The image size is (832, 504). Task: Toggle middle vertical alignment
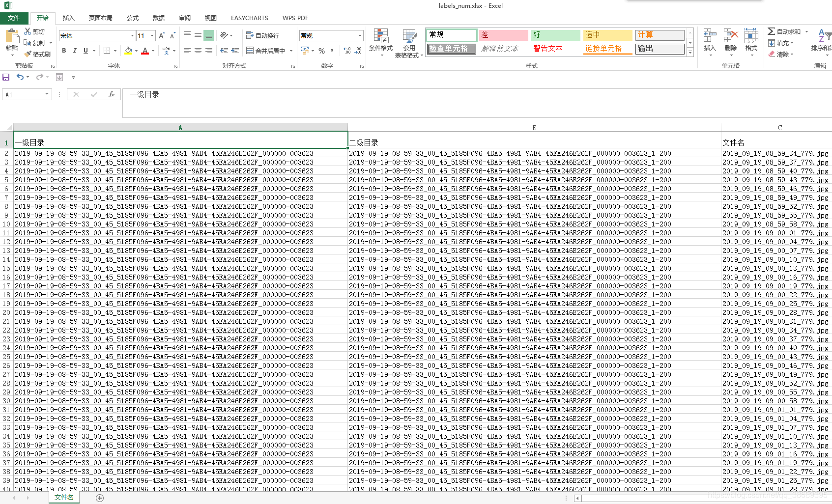(x=198, y=35)
